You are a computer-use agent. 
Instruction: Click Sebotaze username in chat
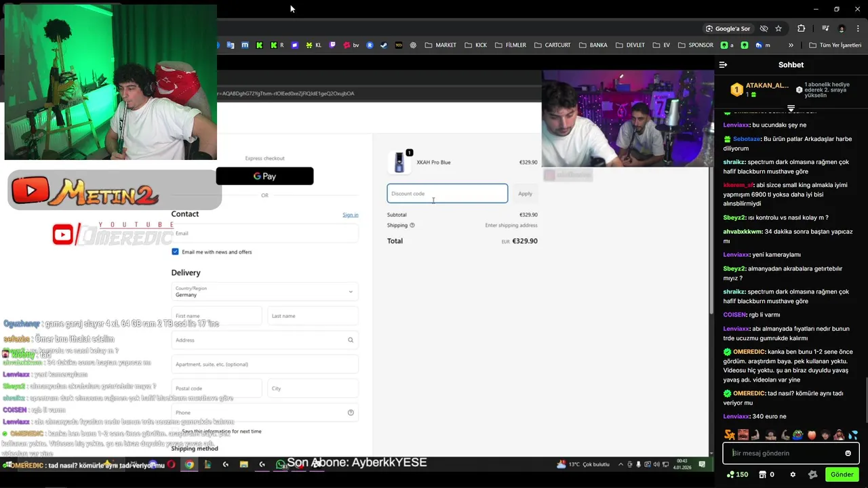tap(747, 139)
